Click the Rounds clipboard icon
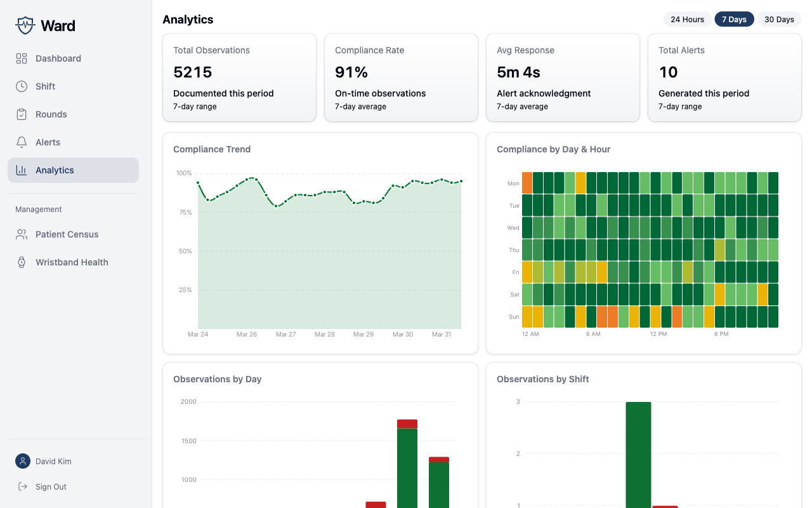 click(22, 114)
